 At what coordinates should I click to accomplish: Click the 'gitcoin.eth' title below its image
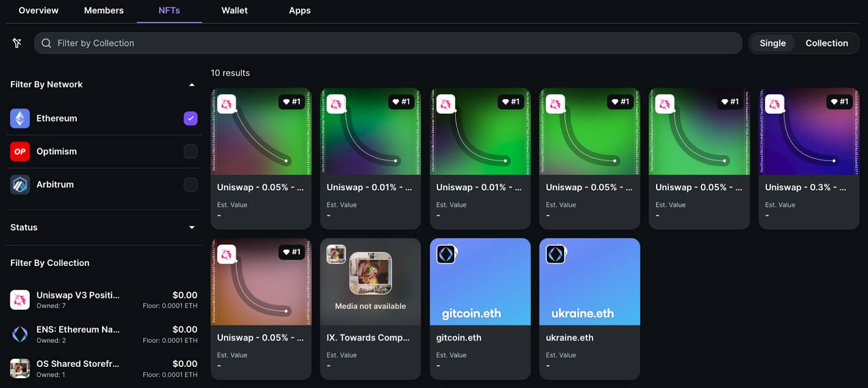click(x=459, y=338)
